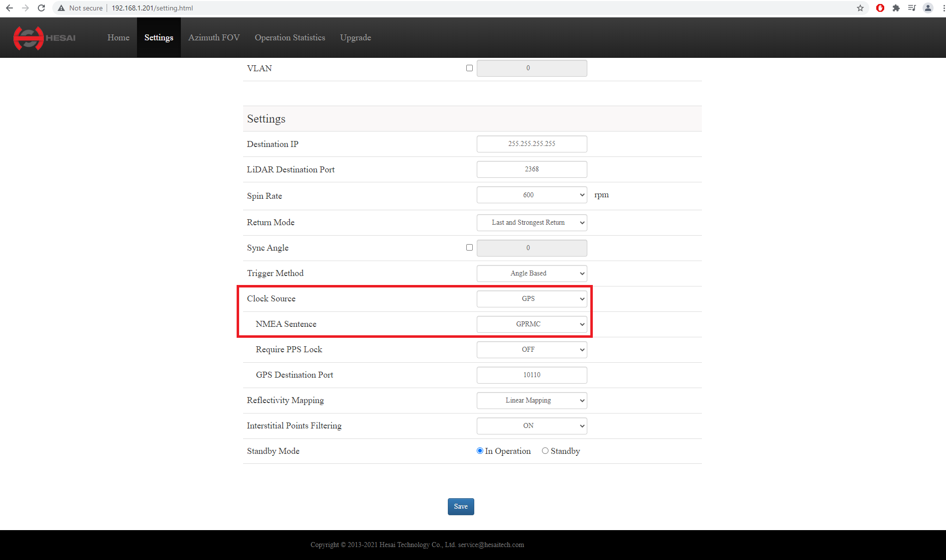Go to the Azimuth FOV tab
Image resolution: width=946 pixels, height=560 pixels.
pyautogui.click(x=214, y=38)
